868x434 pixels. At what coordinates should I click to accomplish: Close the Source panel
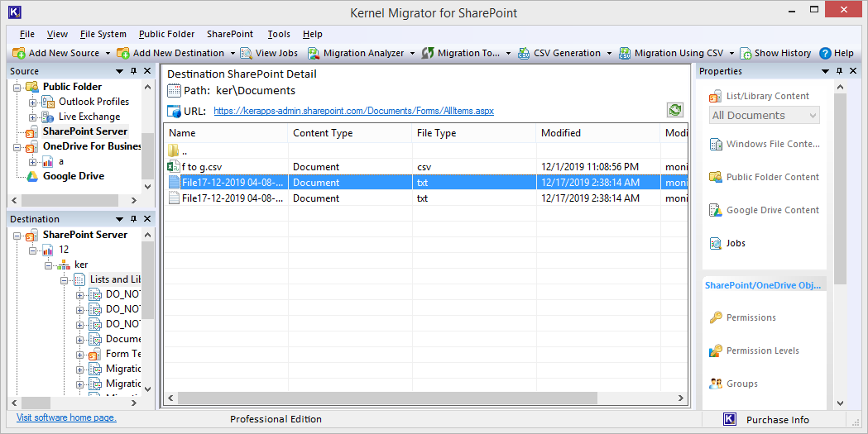tap(147, 71)
